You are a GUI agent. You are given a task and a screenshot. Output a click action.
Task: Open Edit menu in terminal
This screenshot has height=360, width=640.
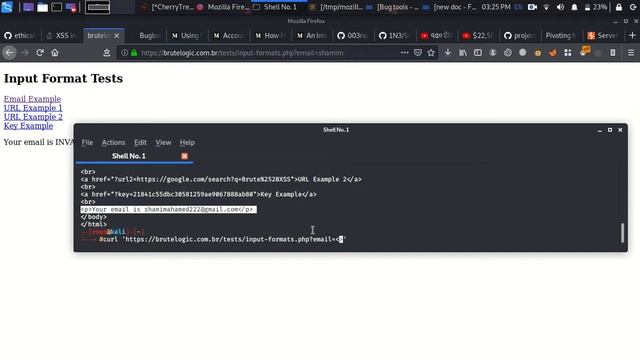click(140, 142)
